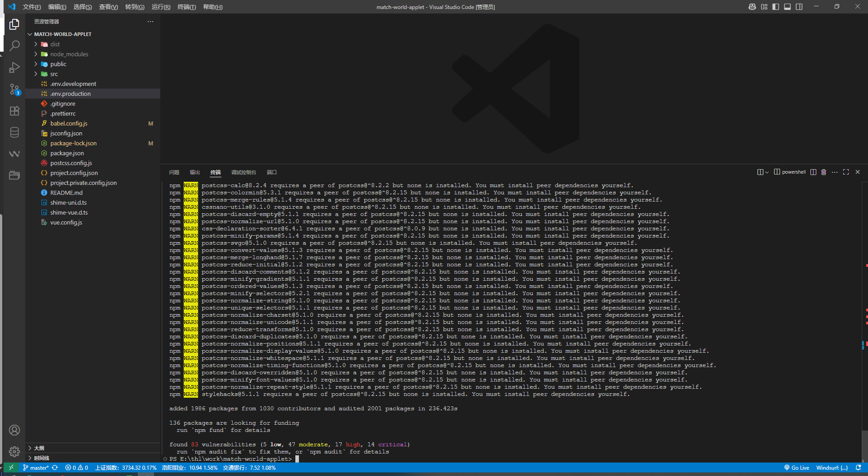Toggle the bottom panel visibility
The width and height of the screenshot is (868, 476).
pyautogui.click(x=787, y=7)
